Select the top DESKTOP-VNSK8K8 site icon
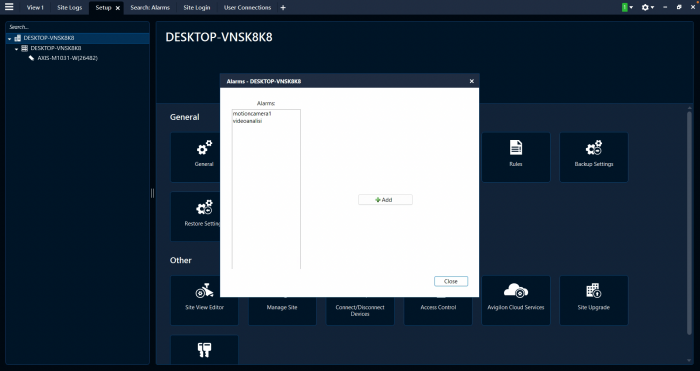Viewport: 700px width, 371px height. (18, 38)
